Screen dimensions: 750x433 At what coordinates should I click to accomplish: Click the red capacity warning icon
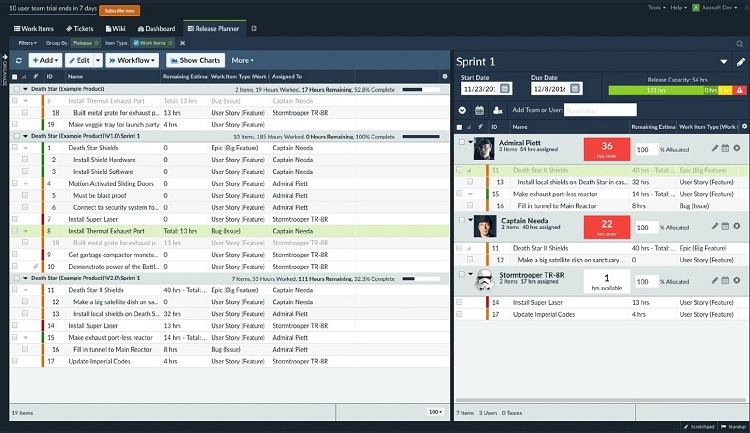pos(739,90)
